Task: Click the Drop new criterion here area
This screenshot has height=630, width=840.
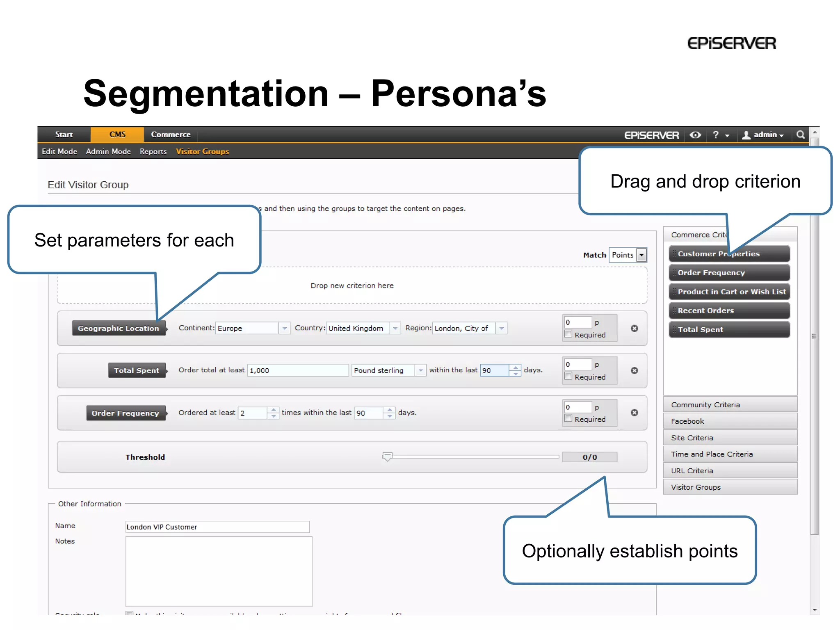Action: click(x=352, y=285)
